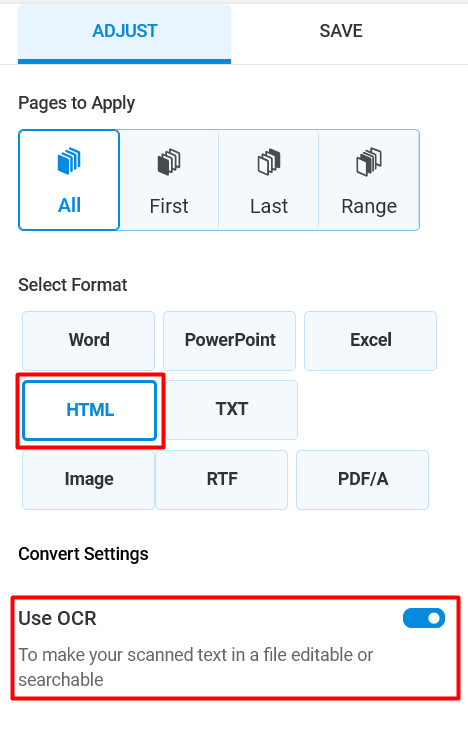Pick Excel as conversion format
468x734 pixels.
[371, 340]
